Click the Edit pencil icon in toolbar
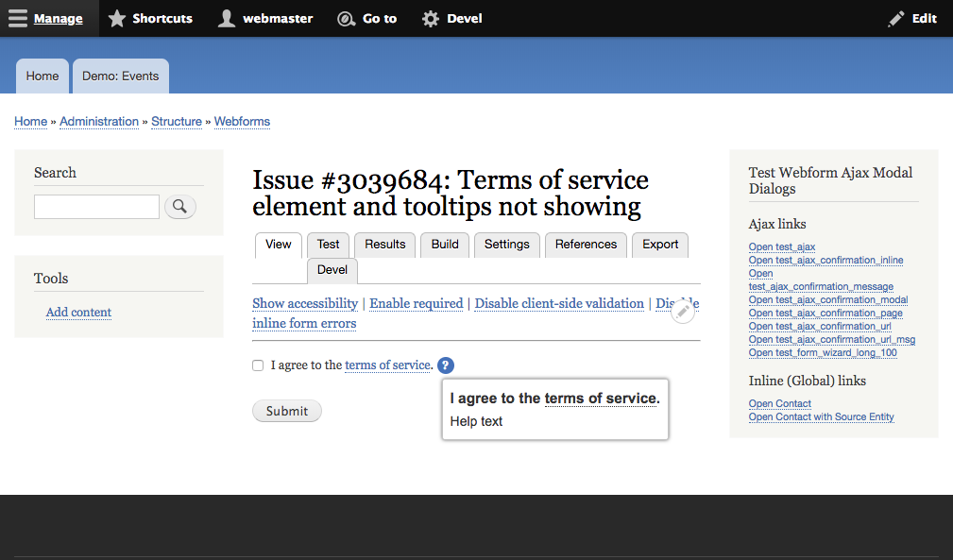 [x=896, y=19]
